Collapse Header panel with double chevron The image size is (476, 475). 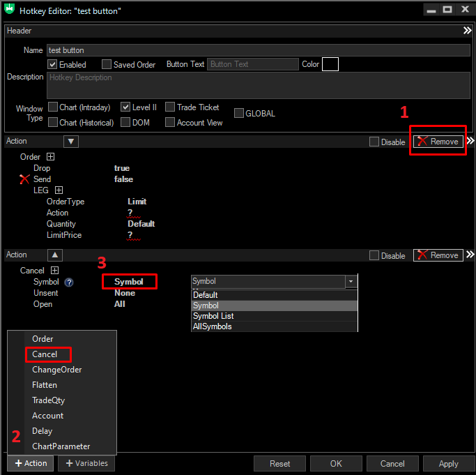[468, 31]
